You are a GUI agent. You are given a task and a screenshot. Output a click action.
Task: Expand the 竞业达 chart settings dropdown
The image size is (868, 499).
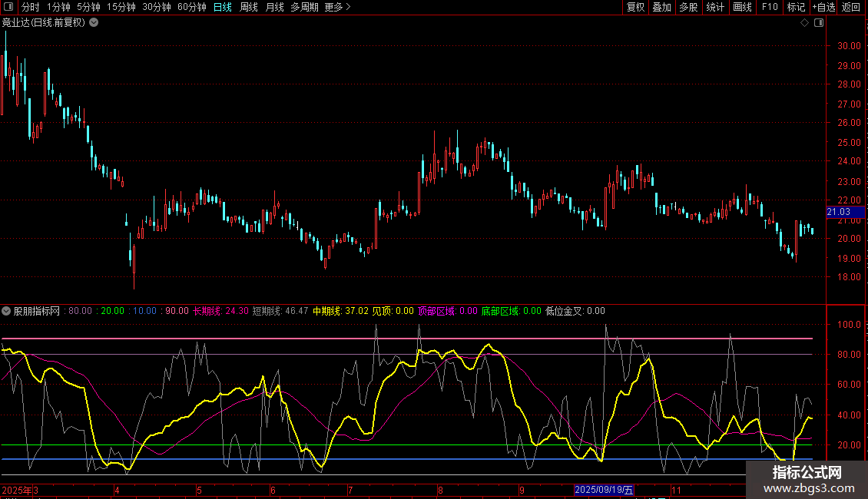coord(94,22)
